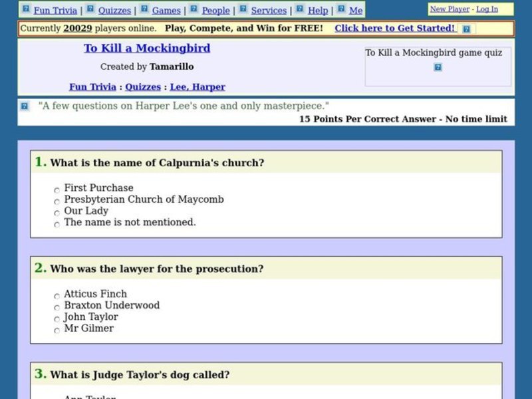Go to the Log In link
The image size is (532, 399).
click(487, 9)
